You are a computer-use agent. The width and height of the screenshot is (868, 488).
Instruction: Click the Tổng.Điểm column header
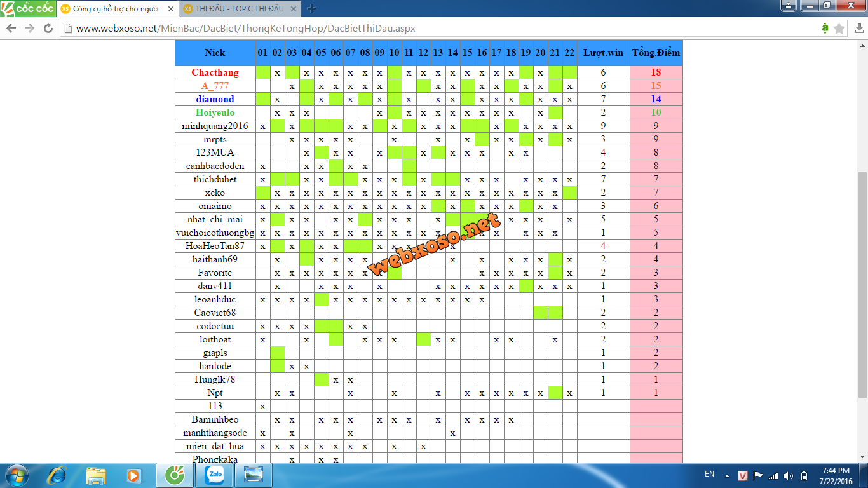(656, 53)
